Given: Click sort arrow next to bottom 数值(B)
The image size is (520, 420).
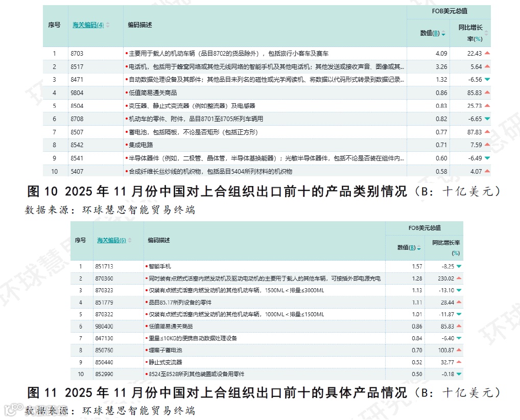Looking at the screenshot, I should pos(419,248).
